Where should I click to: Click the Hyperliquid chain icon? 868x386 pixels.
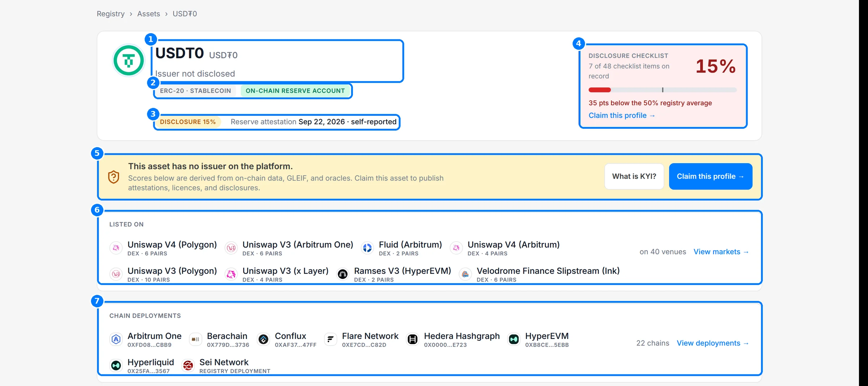pyautogui.click(x=116, y=366)
